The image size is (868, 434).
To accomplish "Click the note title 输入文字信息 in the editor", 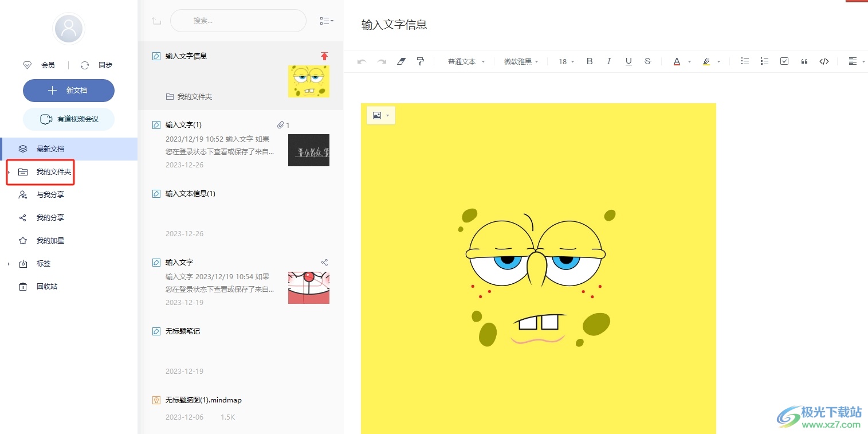I will [x=394, y=25].
